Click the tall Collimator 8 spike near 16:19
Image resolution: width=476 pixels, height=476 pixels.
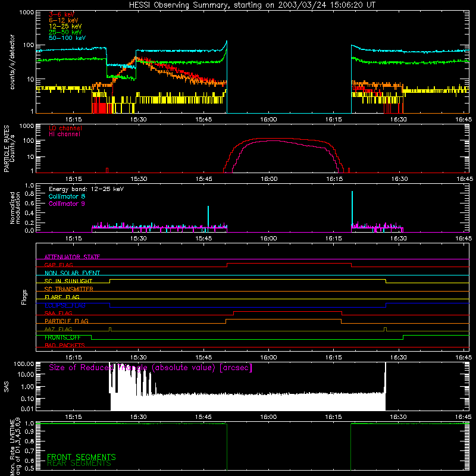point(352,209)
